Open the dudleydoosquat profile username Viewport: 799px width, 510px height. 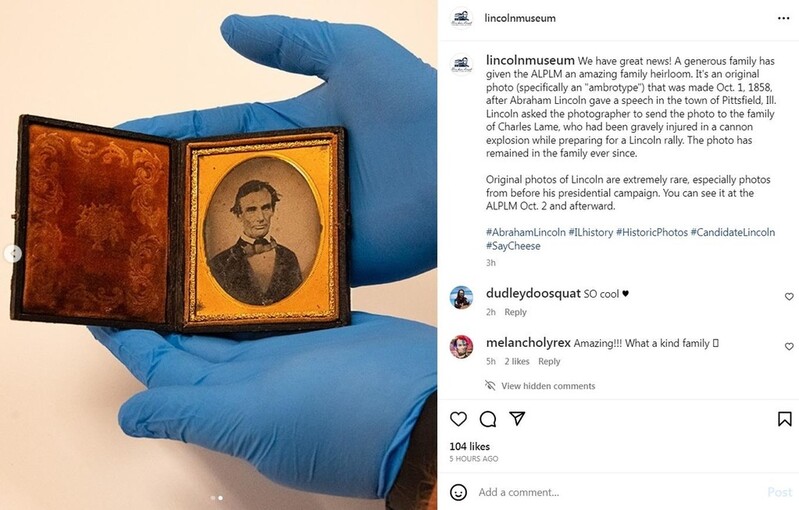pyautogui.click(x=533, y=293)
